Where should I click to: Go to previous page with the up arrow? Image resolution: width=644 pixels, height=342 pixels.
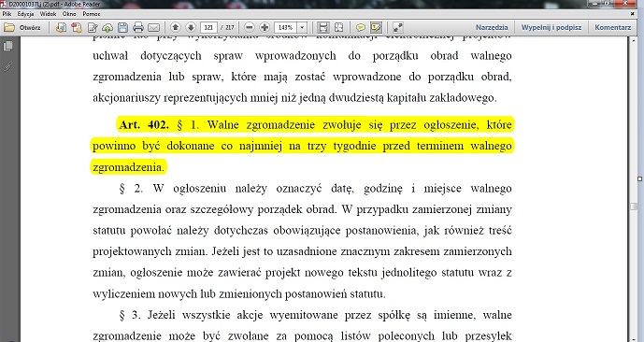coord(176,27)
